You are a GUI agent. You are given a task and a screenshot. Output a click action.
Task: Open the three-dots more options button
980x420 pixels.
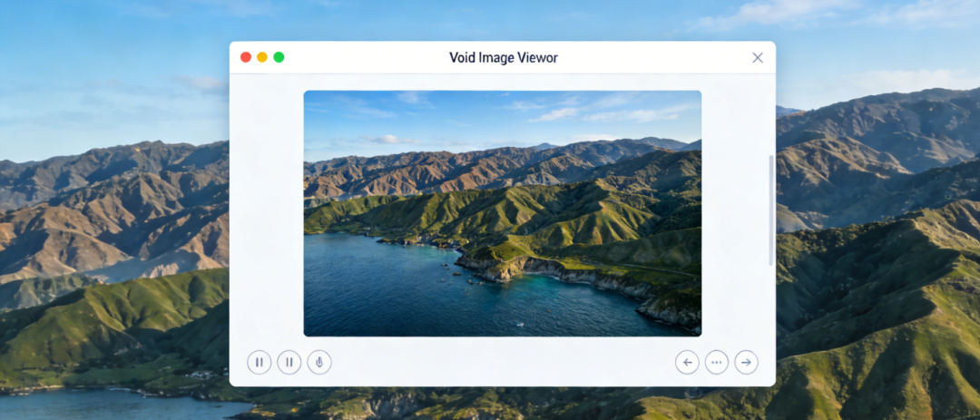[717, 363]
